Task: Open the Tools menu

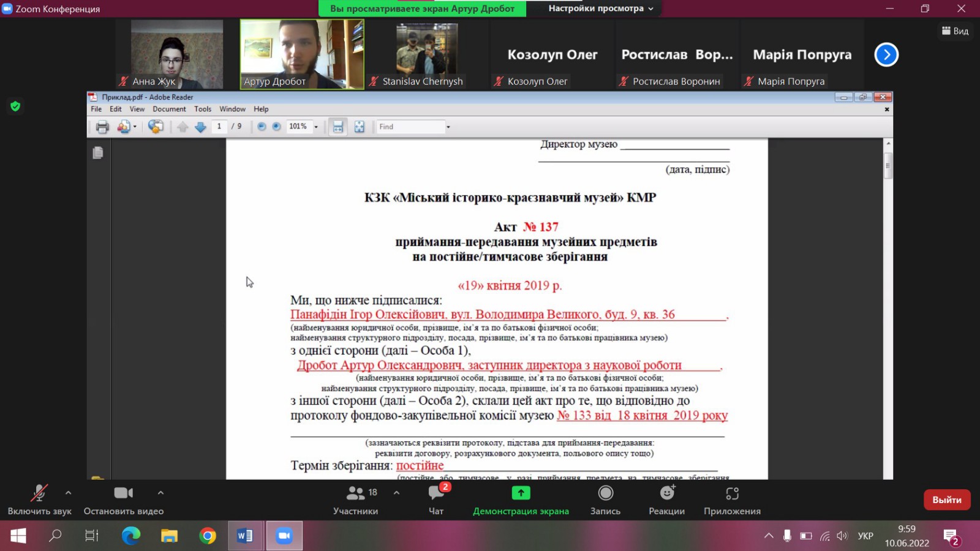Action: (x=202, y=109)
